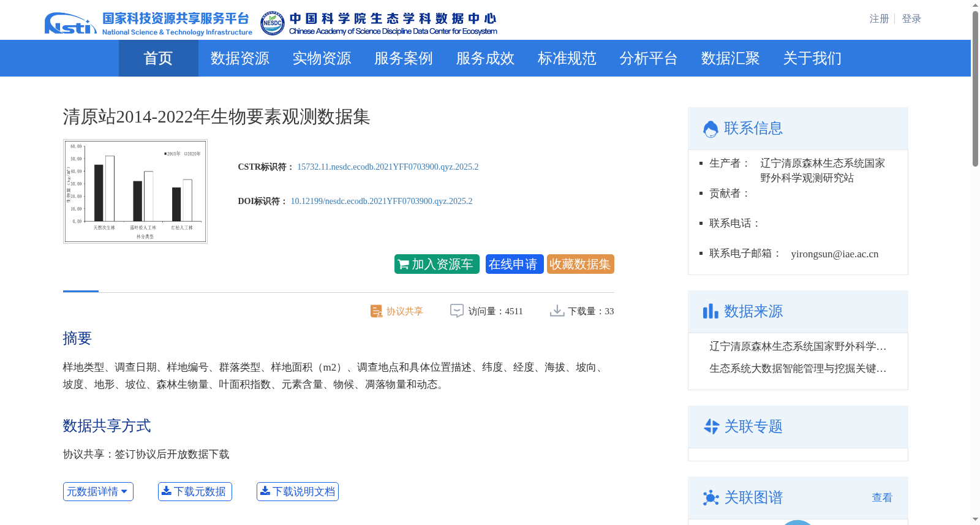Click the 加入资源车 button
The height and width of the screenshot is (525, 980).
[437, 264]
